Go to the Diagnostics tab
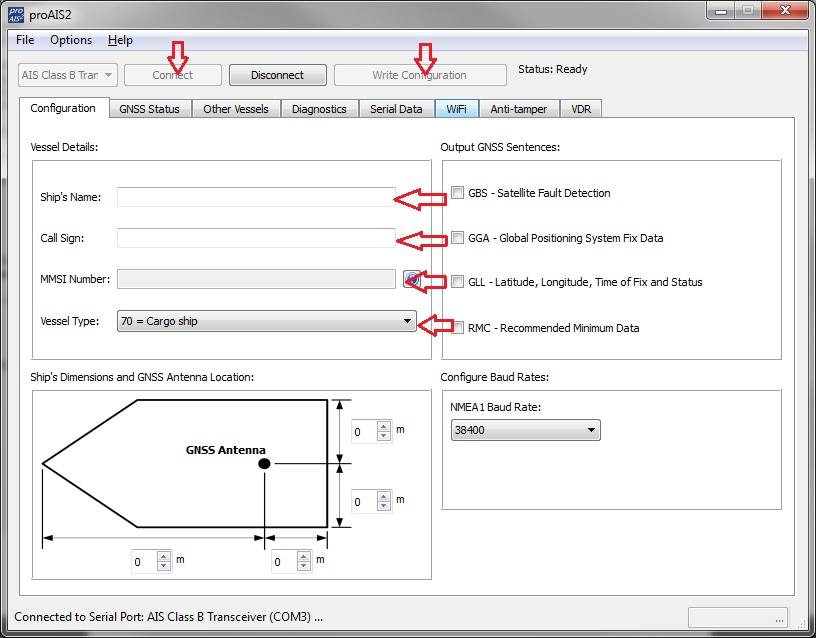 click(319, 109)
